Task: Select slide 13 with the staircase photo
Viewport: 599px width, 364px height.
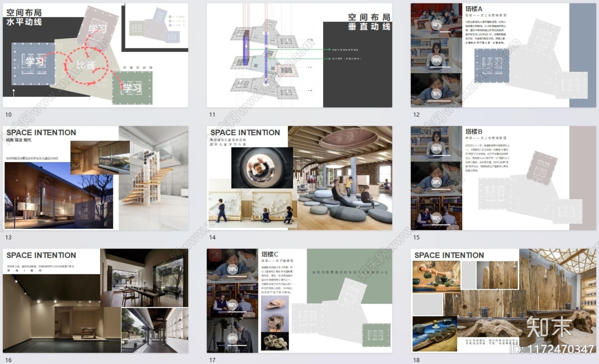Action: click(95, 178)
